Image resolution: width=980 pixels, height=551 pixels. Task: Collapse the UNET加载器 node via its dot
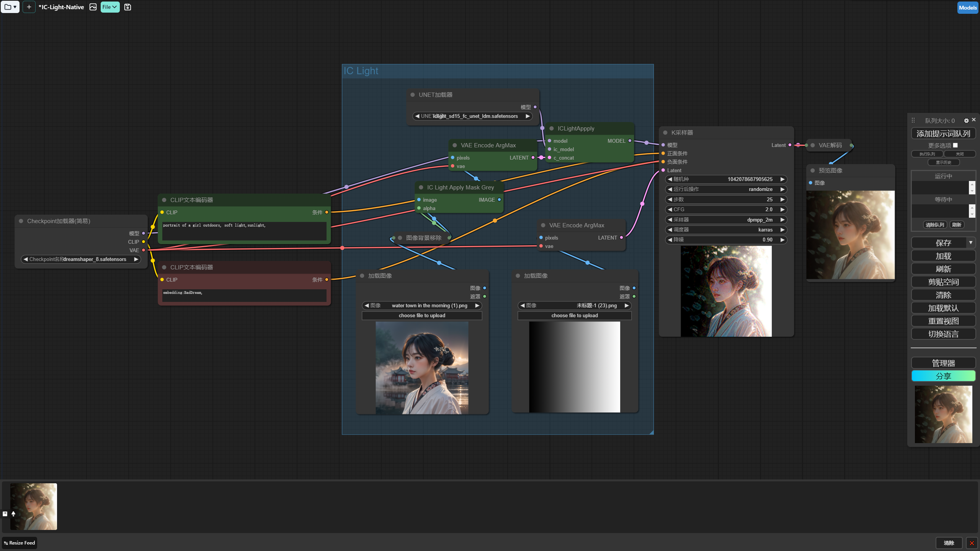(x=413, y=95)
